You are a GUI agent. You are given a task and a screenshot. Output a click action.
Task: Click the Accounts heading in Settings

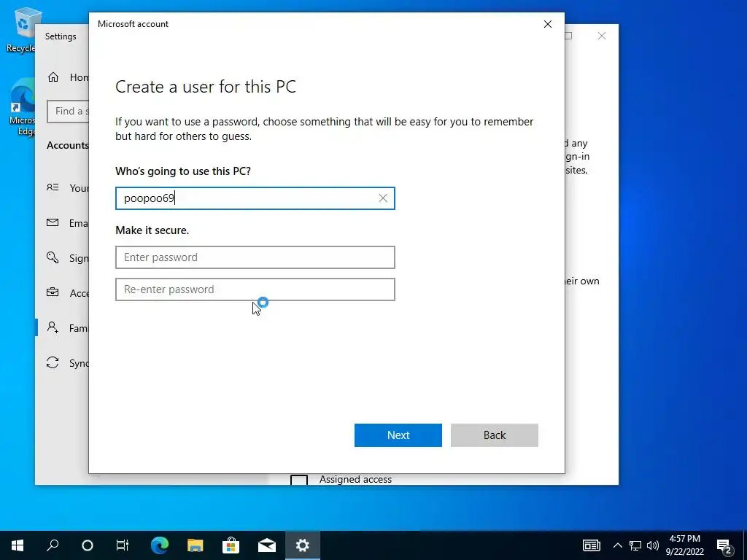(x=68, y=145)
